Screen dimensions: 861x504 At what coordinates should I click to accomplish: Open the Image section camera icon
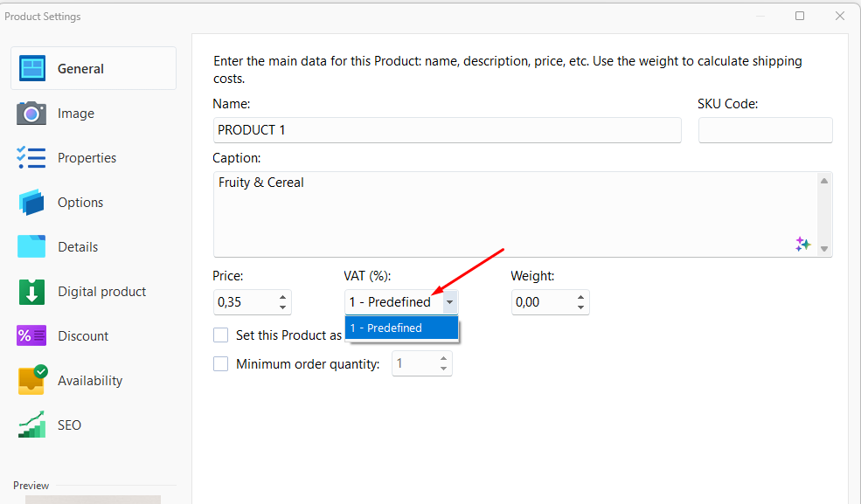[31, 114]
